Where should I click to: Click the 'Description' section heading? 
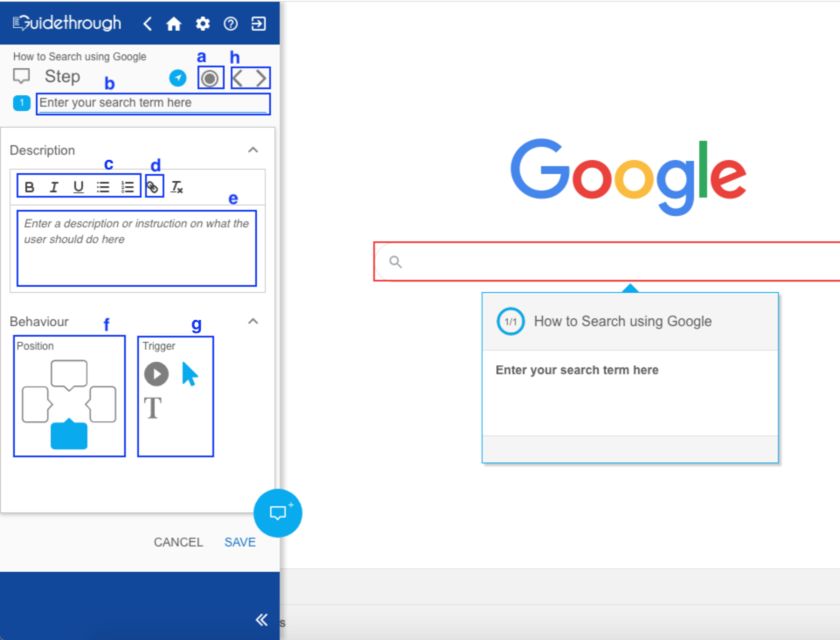click(x=42, y=150)
